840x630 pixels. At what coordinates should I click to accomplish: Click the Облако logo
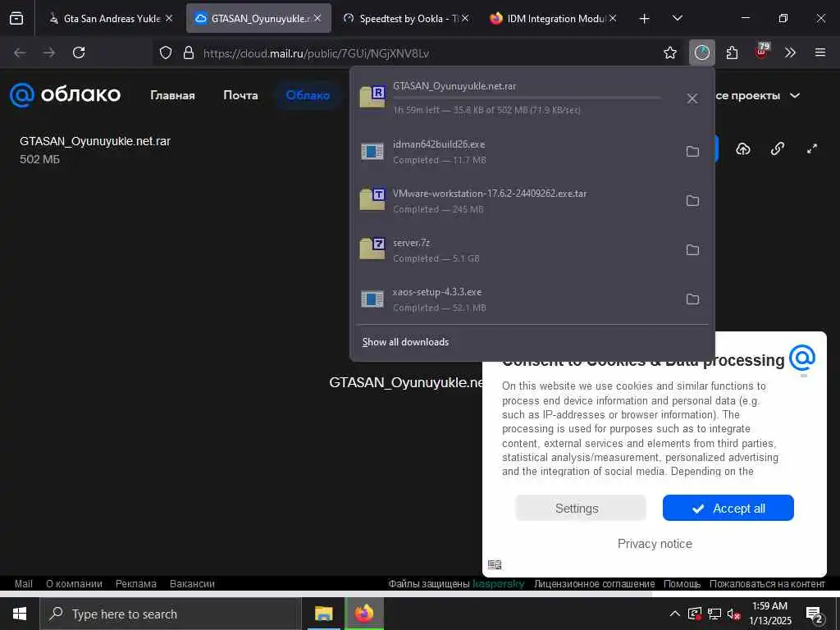[65, 95]
